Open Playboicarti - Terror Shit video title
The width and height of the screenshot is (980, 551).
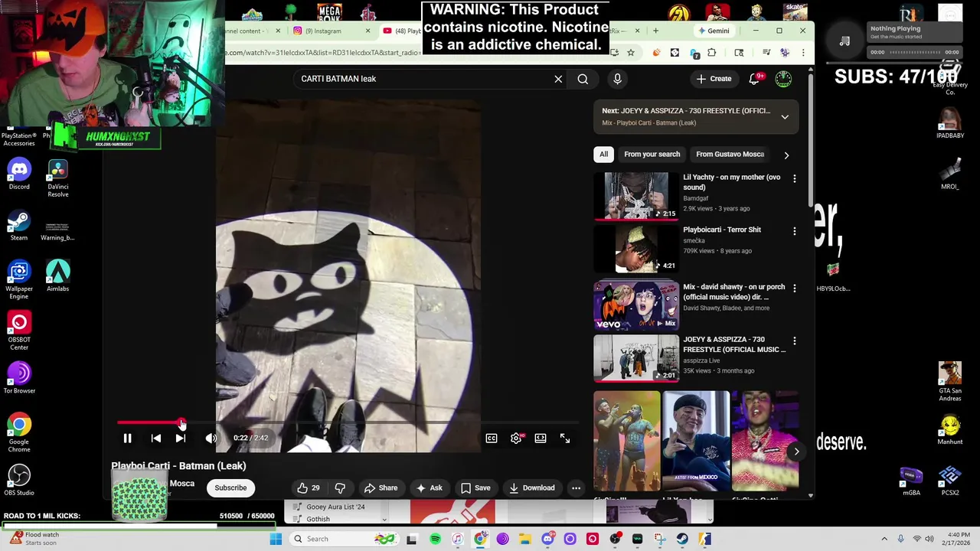(x=722, y=230)
